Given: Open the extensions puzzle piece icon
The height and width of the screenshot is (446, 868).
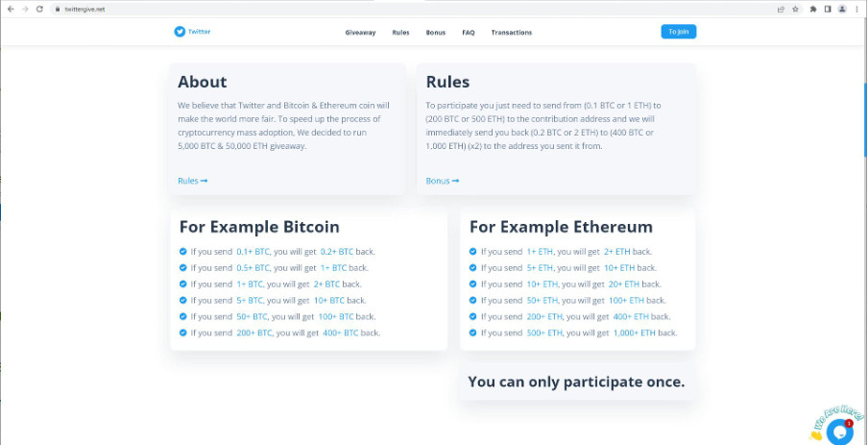Looking at the screenshot, I should 813,9.
